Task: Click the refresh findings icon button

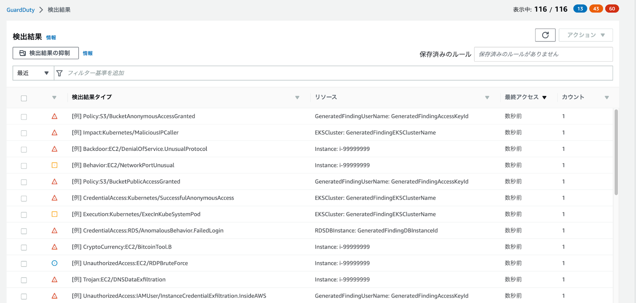Action: coord(545,35)
